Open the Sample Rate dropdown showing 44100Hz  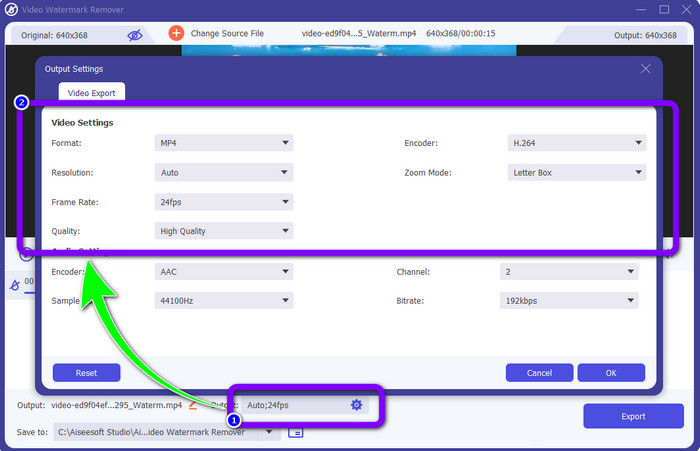point(224,301)
